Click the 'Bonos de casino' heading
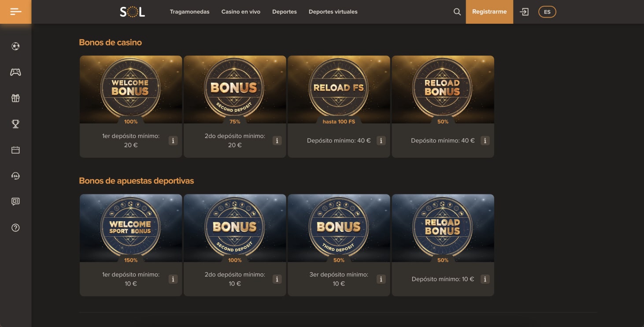Viewport: 644px width, 327px height. click(x=110, y=42)
